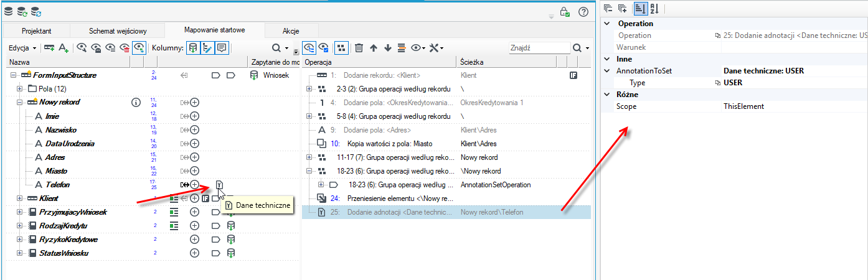The image size is (868, 280).
Task: Click the Zapytanie do column header
Action: tap(274, 62)
